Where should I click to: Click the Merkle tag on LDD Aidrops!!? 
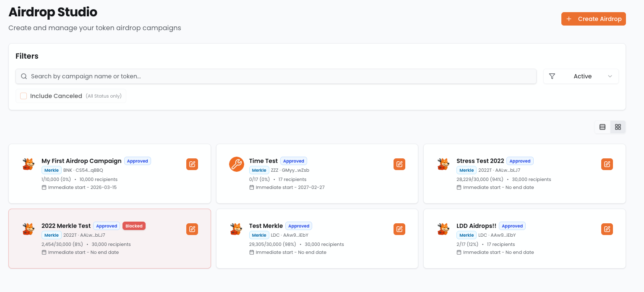[466, 235]
